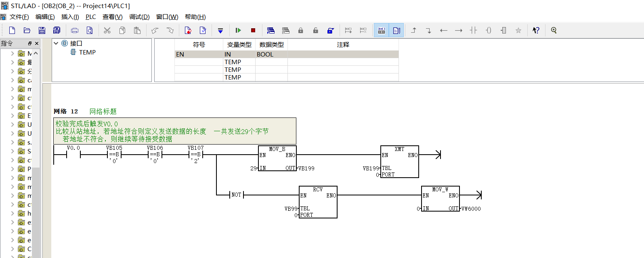Activate the What's This help pointer
Screen dimensions: 644x258
[536, 30]
